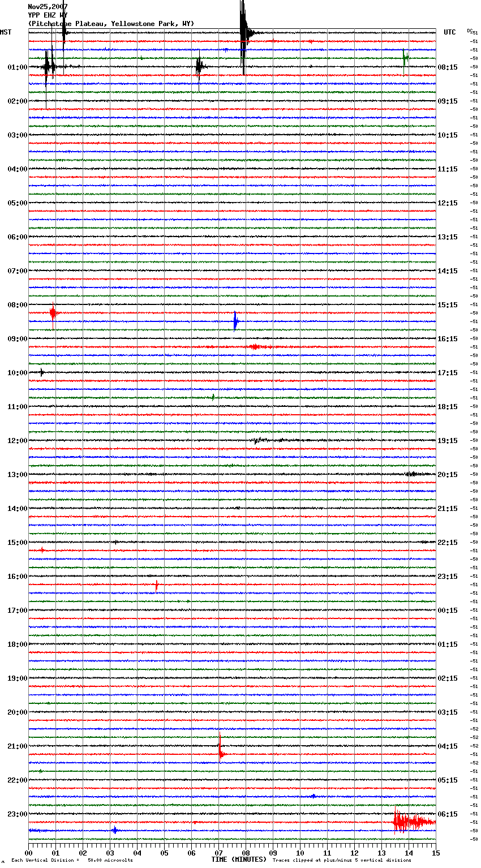481x868 pixels.
Task: Select the 20:00 MST time label
Action: coord(18,712)
